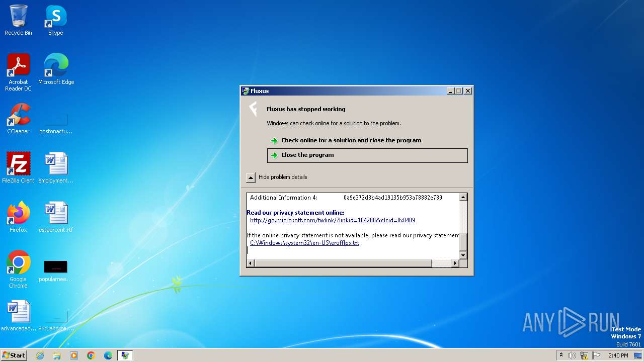
Task: Open the Recycle Bin desktop icon
Action: (x=18, y=20)
